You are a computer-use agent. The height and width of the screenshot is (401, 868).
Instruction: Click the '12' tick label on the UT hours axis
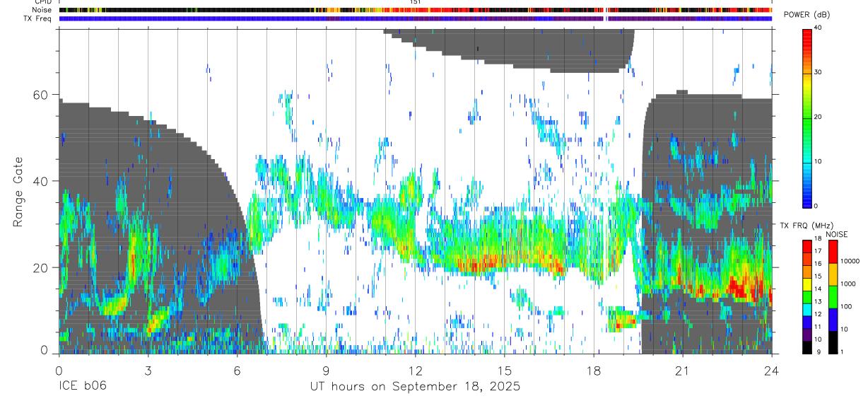(x=415, y=370)
